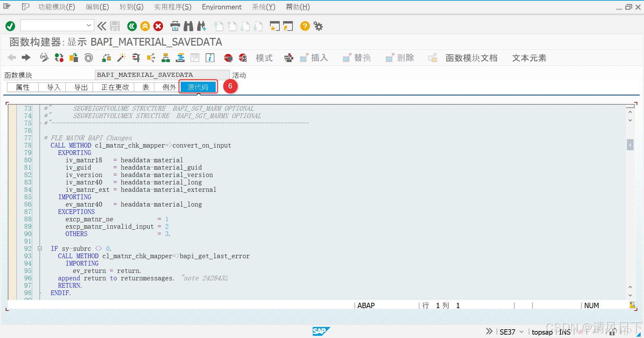Click the 删除 (Delete) button
Screen dimensions: 644x338
point(400,58)
